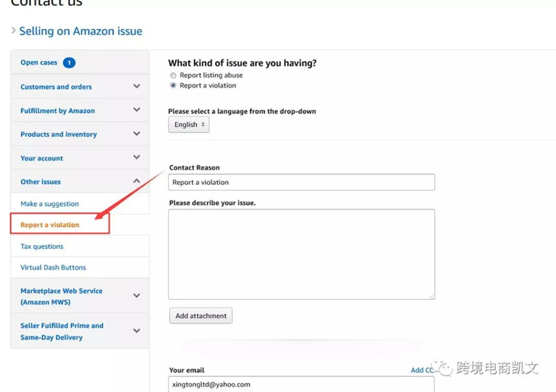Select Virtual Dash Buttons item
Image resolution: width=556 pixels, height=392 pixels.
click(x=53, y=268)
